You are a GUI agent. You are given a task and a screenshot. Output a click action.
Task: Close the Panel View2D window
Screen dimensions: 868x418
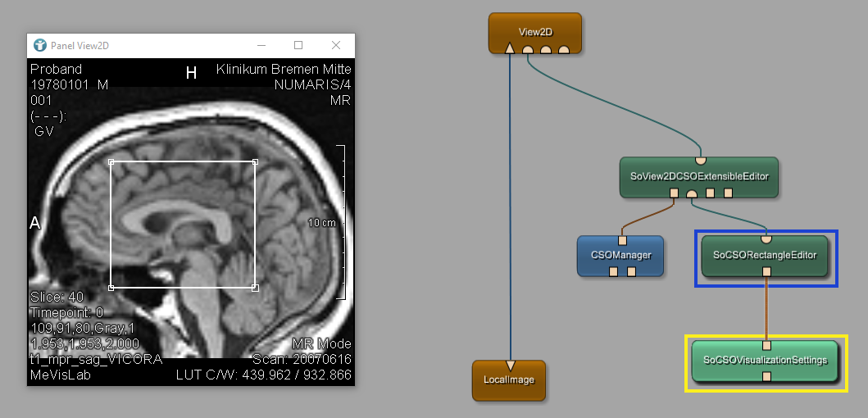point(336,45)
